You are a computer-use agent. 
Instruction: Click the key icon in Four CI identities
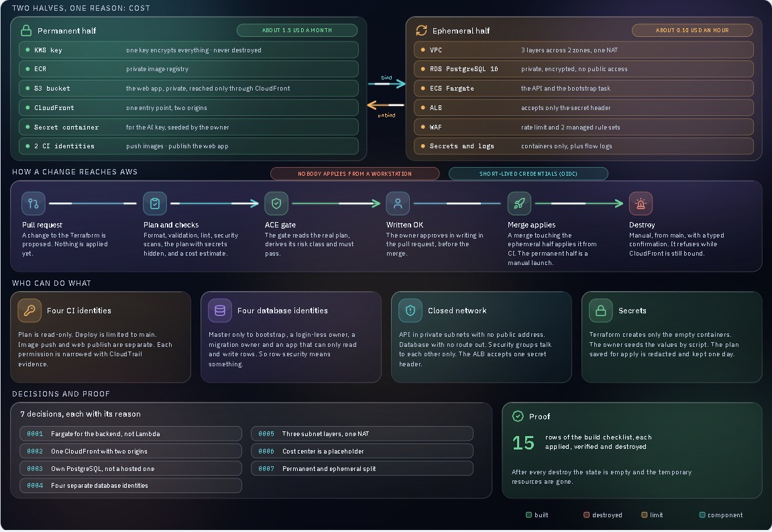click(x=30, y=311)
